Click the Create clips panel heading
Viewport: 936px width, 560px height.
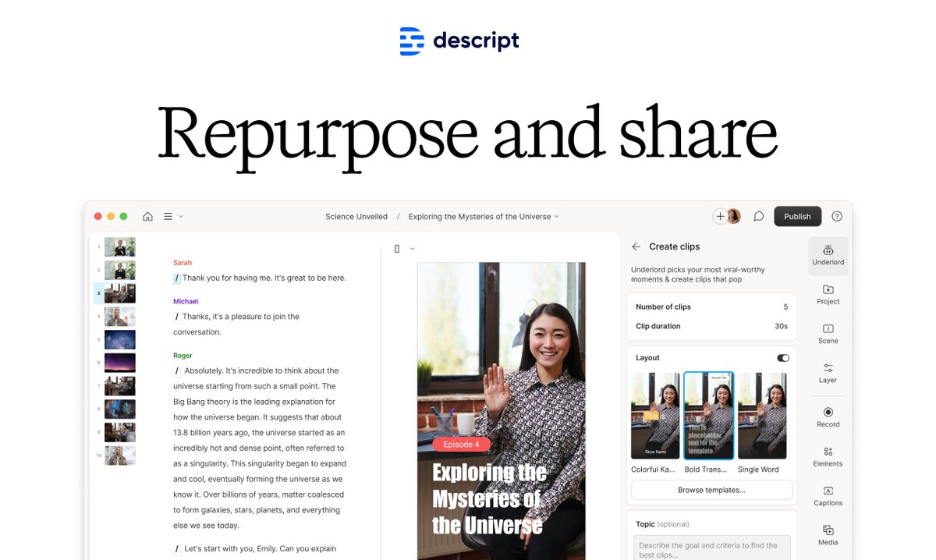675,246
